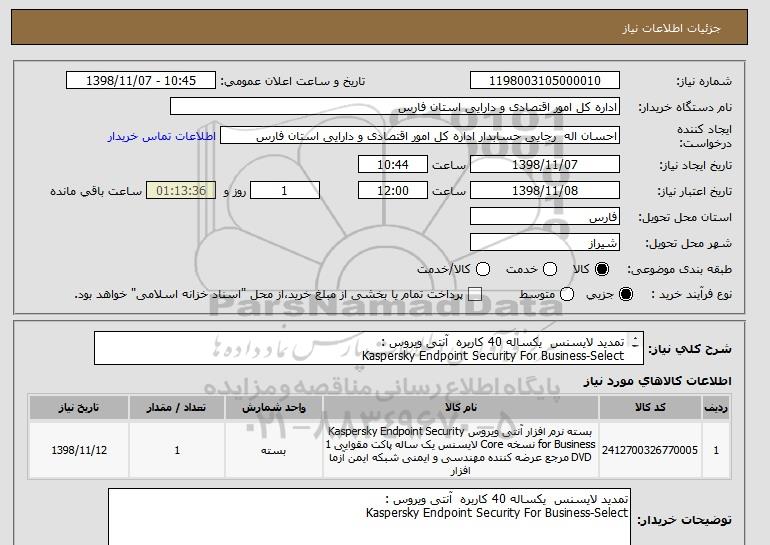Viewport: 770px width, 545px height.
Task: Click the شرح کلی نیاز description text box
Action: pyautogui.click(x=369, y=349)
